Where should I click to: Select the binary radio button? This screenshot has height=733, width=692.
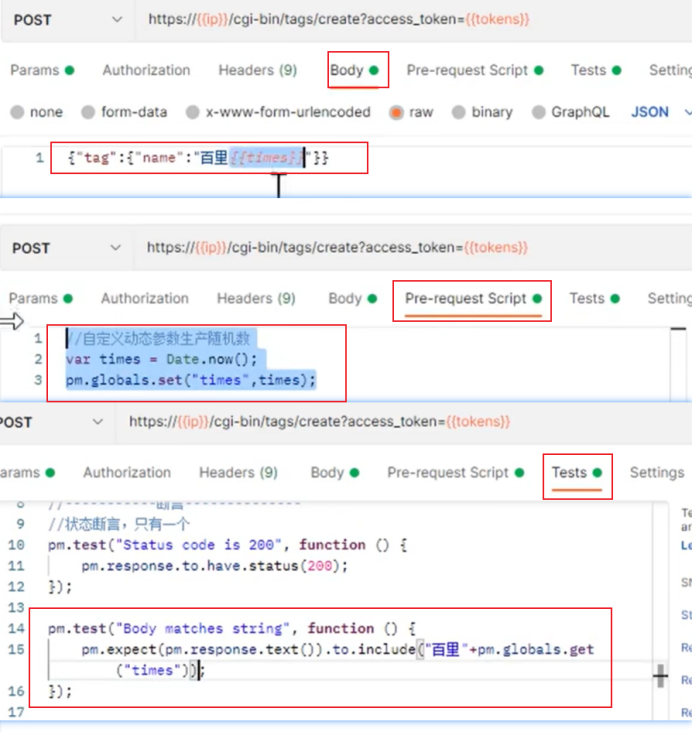coord(459,112)
